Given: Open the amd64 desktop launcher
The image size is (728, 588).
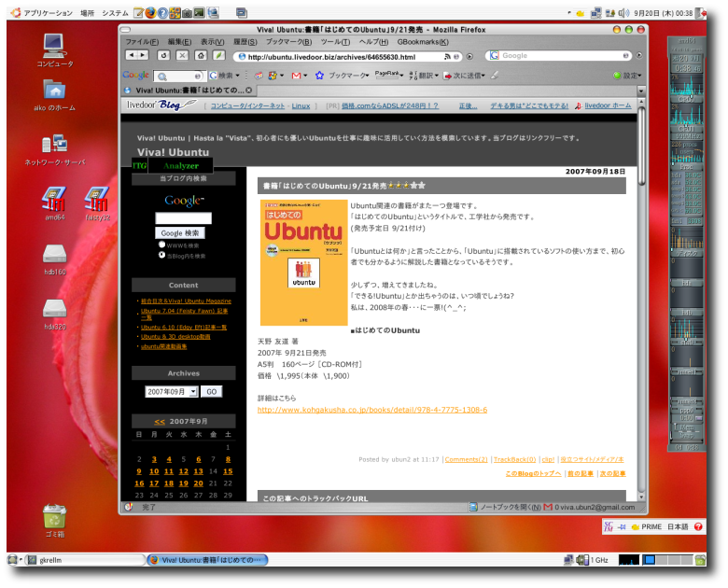Looking at the screenshot, I should (55, 203).
